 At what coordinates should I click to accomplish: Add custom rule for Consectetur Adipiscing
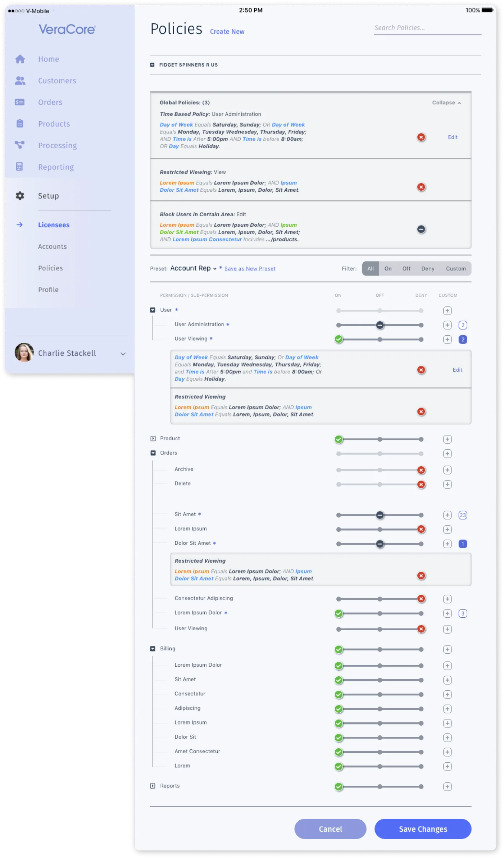coord(448,599)
